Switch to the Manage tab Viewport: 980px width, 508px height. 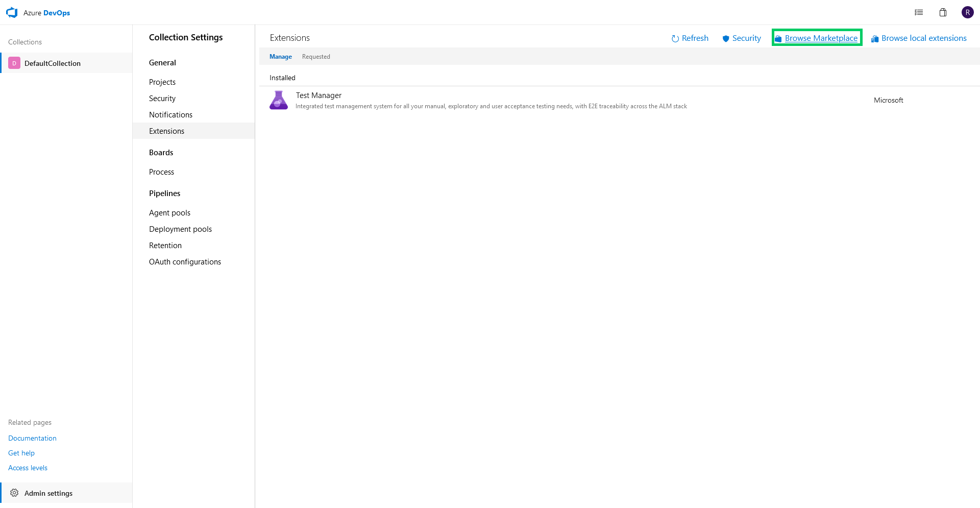coord(281,57)
